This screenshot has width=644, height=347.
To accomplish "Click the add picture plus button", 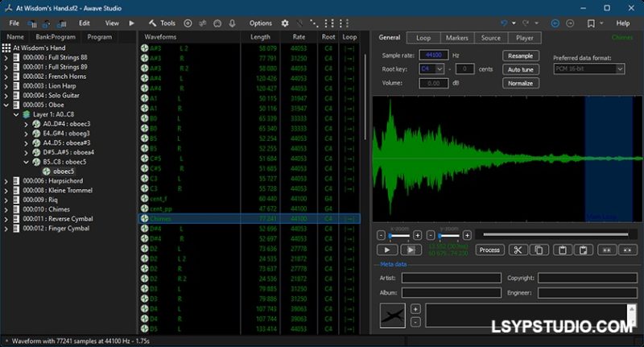I will pos(415,309).
